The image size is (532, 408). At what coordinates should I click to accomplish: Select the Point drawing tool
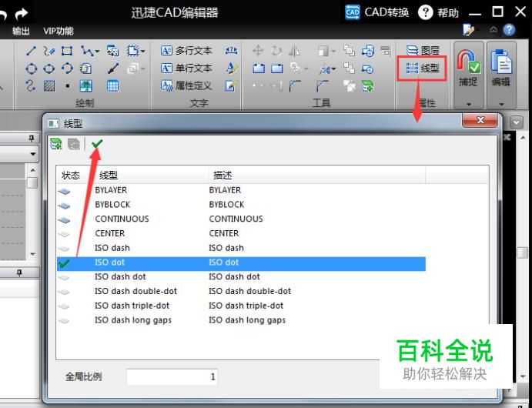(68, 85)
